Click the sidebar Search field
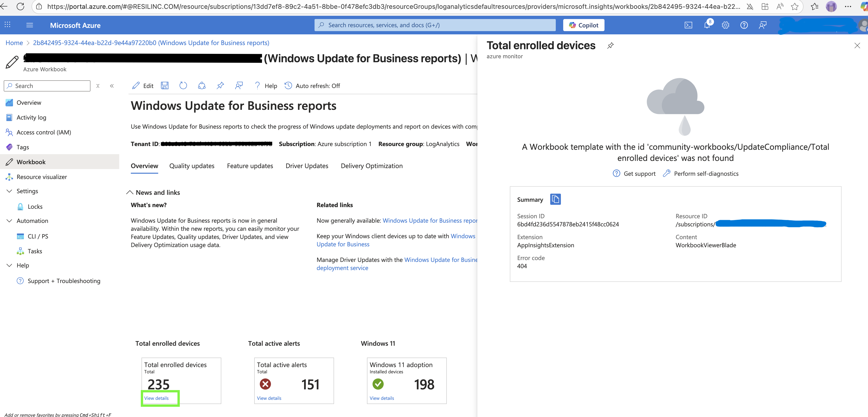868x417 pixels. coord(47,86)
